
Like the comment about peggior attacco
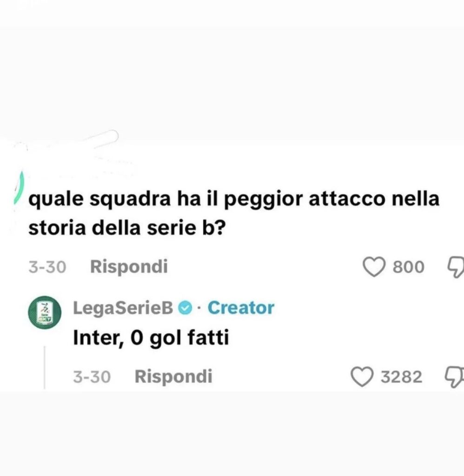pyautogui.click(x=374, y=267)
